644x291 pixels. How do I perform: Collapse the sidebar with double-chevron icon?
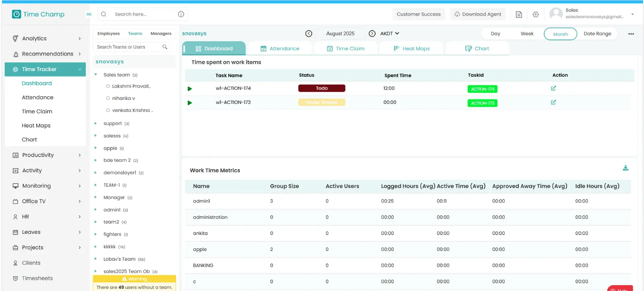click(x=89, y=14)
